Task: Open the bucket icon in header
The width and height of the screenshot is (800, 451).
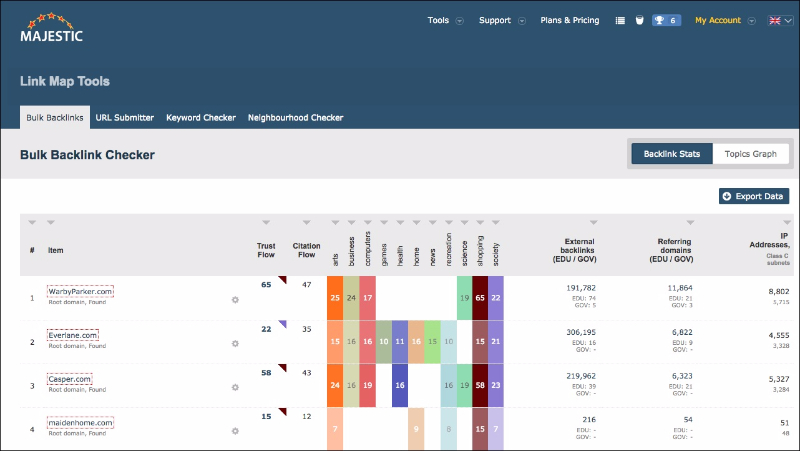Action: [639, 20]
